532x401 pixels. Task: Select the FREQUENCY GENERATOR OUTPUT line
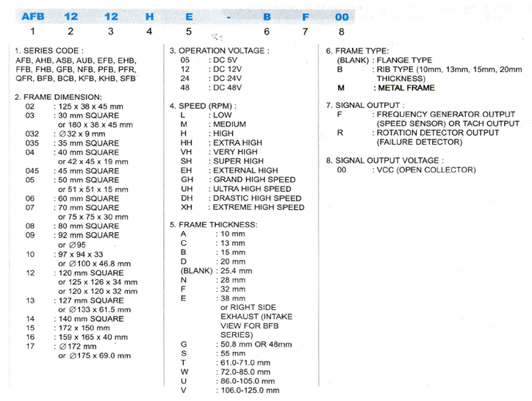[x=447, y=115]
